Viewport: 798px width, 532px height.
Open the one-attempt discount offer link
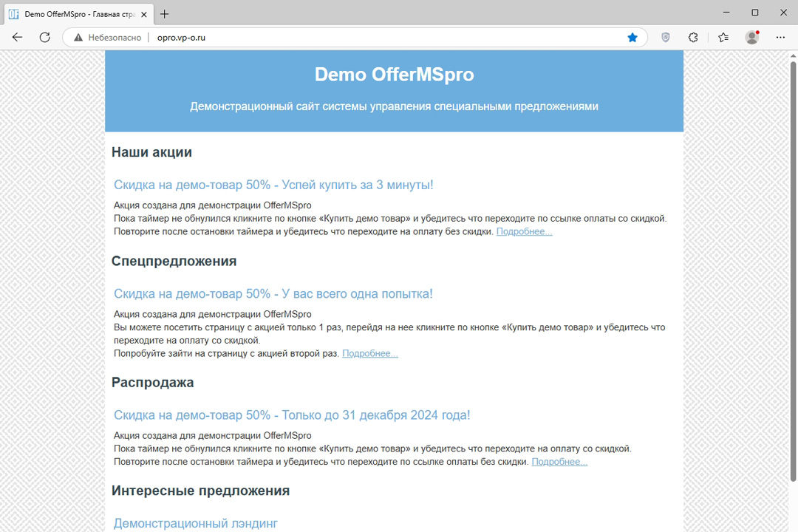(273, 294)
